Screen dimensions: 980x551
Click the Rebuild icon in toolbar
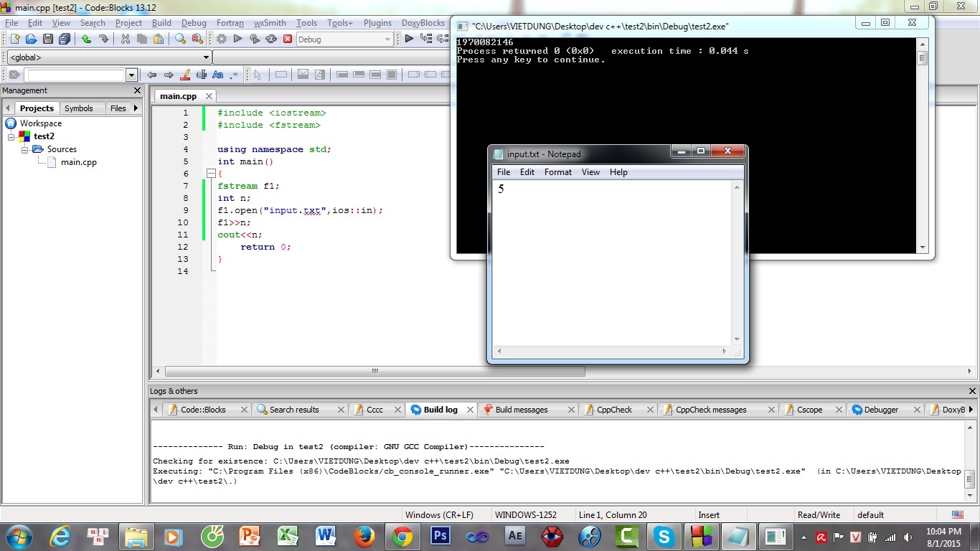(x=271, y=39)
